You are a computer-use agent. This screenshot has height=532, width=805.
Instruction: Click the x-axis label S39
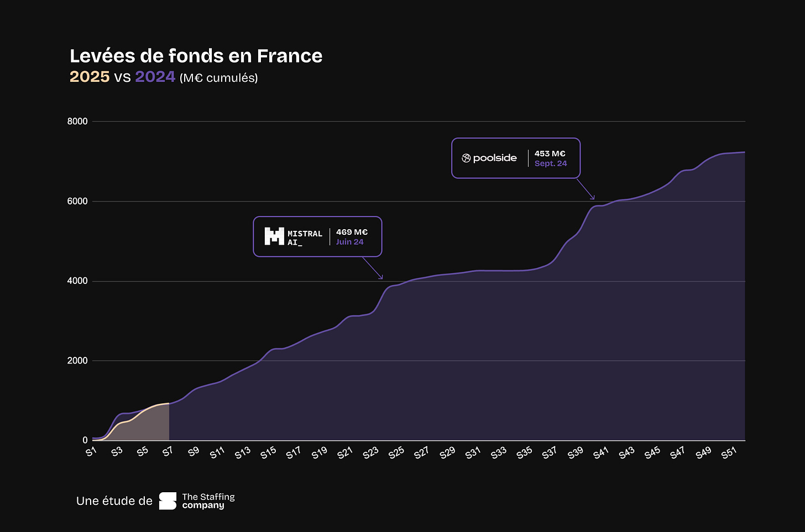[575, 452]
